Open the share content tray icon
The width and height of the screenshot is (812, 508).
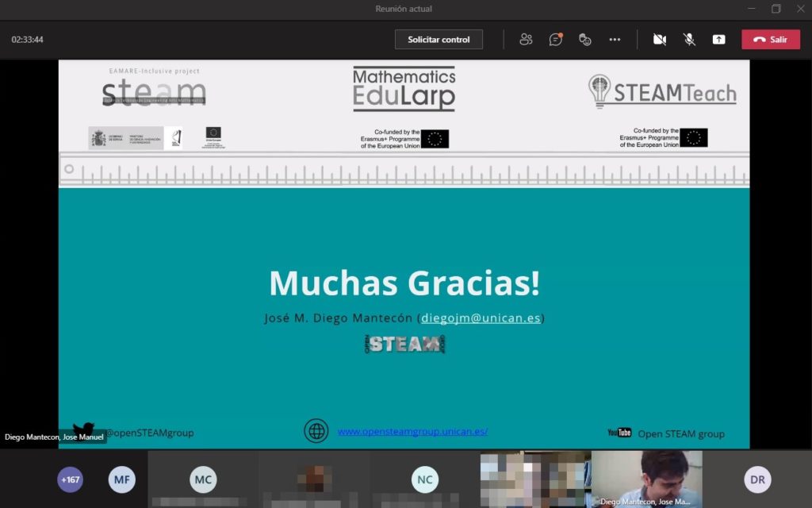[718, 40]
